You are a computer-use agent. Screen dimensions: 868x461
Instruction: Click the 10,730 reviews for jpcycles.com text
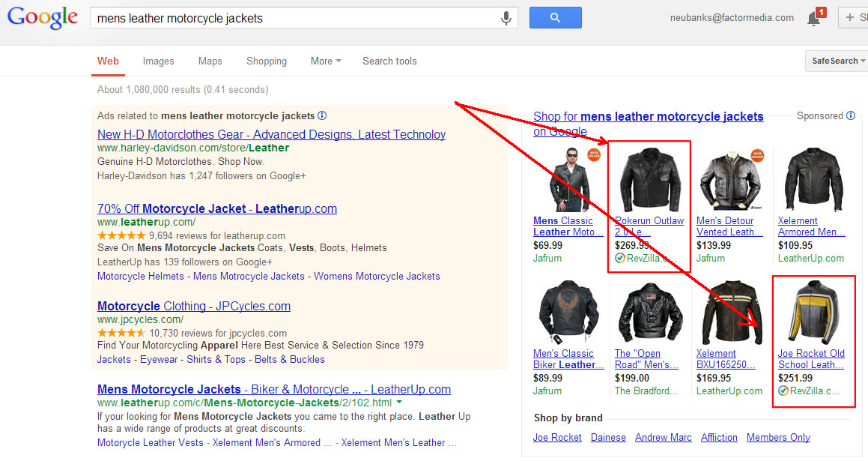(x=218, y=333)
